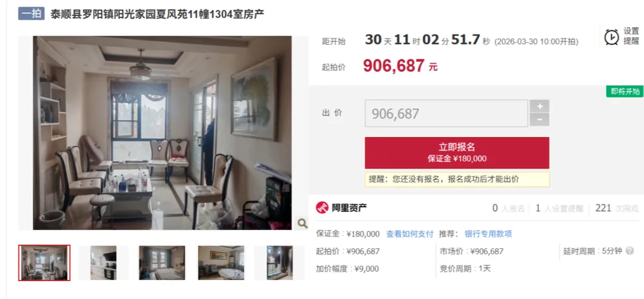Select the second kitchen thumbnail

(x=104, y=263)
